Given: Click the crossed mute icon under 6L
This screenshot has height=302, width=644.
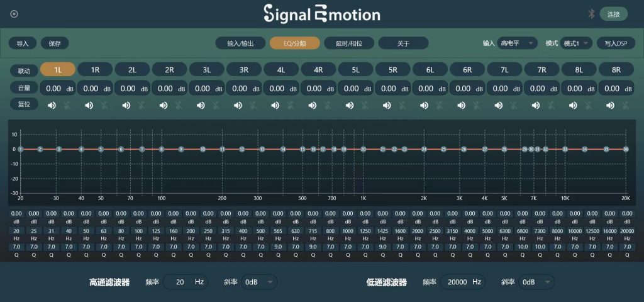Looking at the screenshot, I should coord(440,106).
